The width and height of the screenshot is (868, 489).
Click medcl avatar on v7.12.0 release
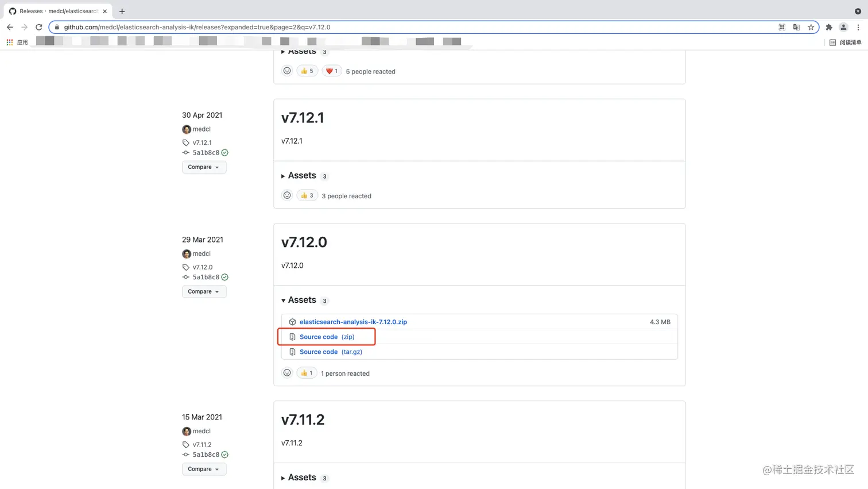(187, 254)
